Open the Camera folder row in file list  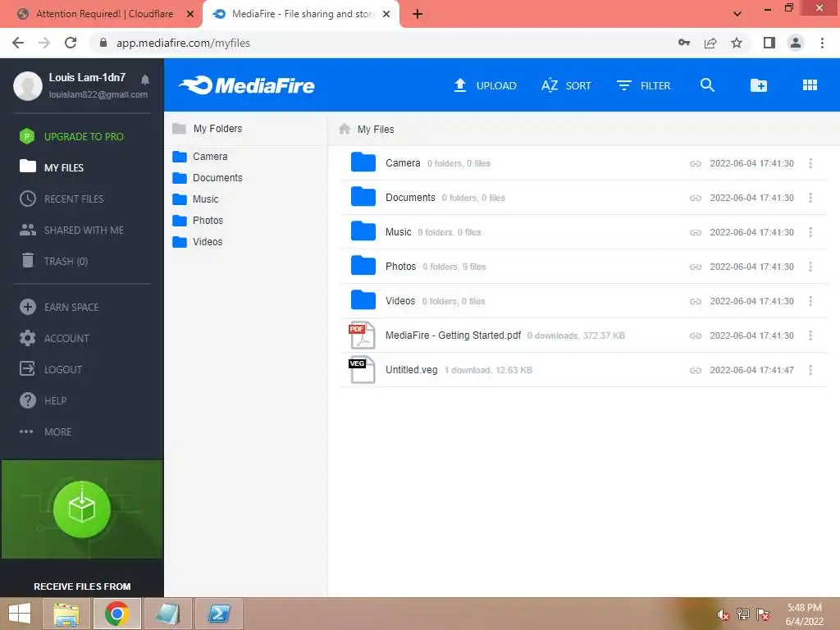[x=583, y=163]
